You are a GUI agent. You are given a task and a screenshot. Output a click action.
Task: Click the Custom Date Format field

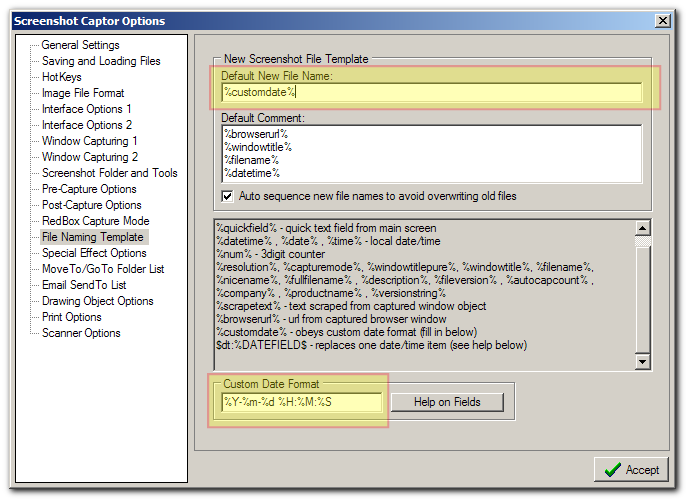coord(301,402)
